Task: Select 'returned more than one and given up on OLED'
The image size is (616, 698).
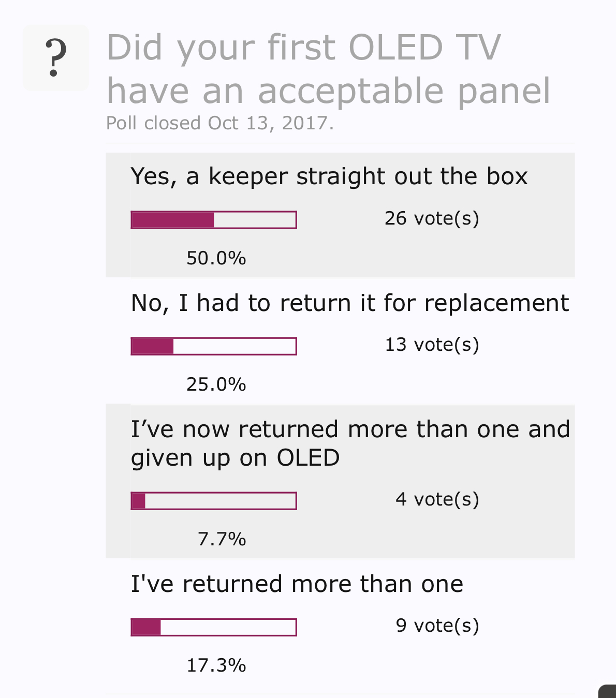Action: tap(350, 443)
